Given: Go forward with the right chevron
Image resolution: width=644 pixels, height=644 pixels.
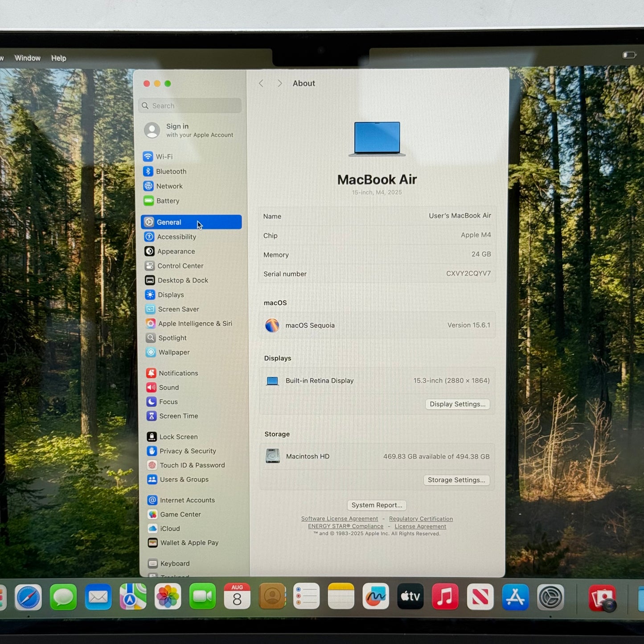Looking at the screenshot, I should [x=279, y=83].
